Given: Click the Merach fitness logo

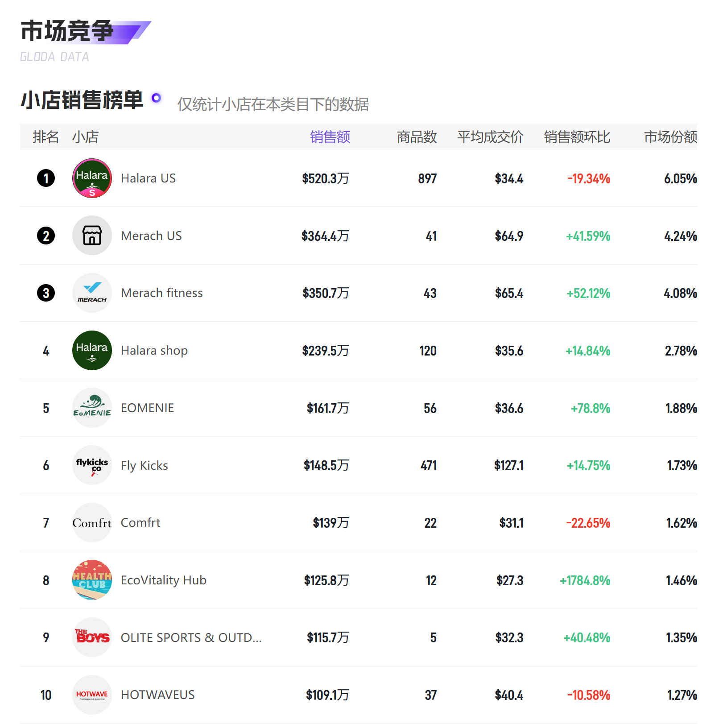Looking at the screenshot, I should (92, 293).
